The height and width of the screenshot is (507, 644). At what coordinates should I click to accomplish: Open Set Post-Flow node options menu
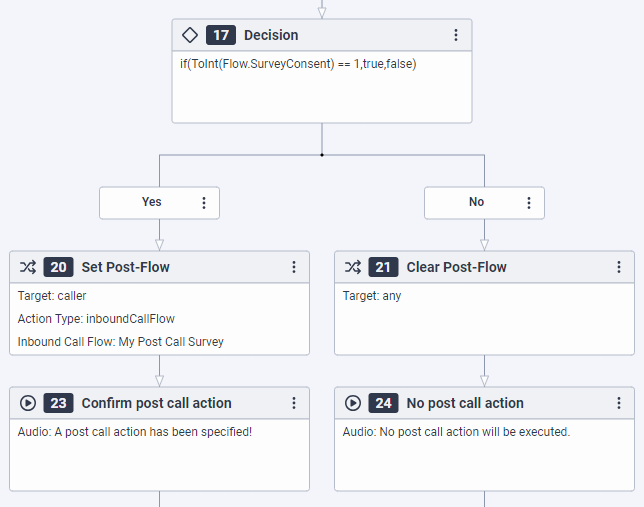click(x=294, y=267)
